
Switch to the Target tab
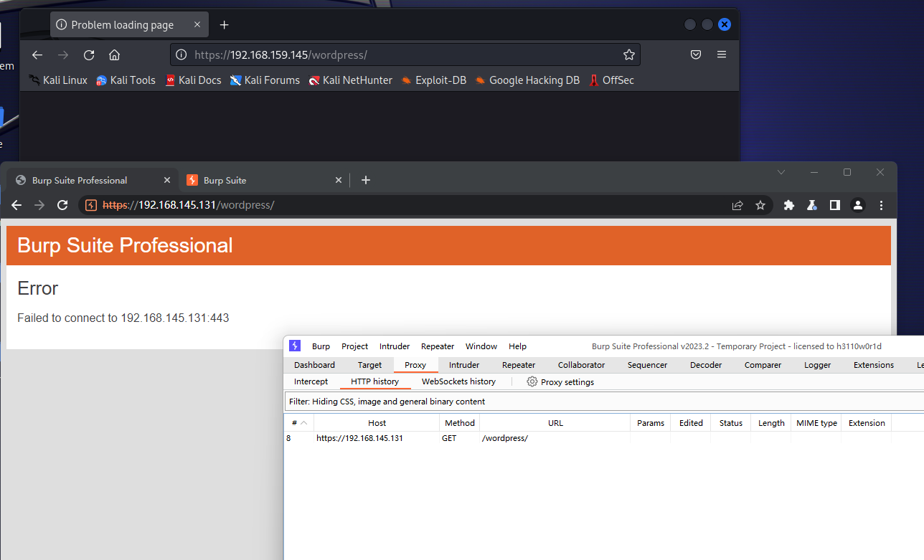[370, 365]
